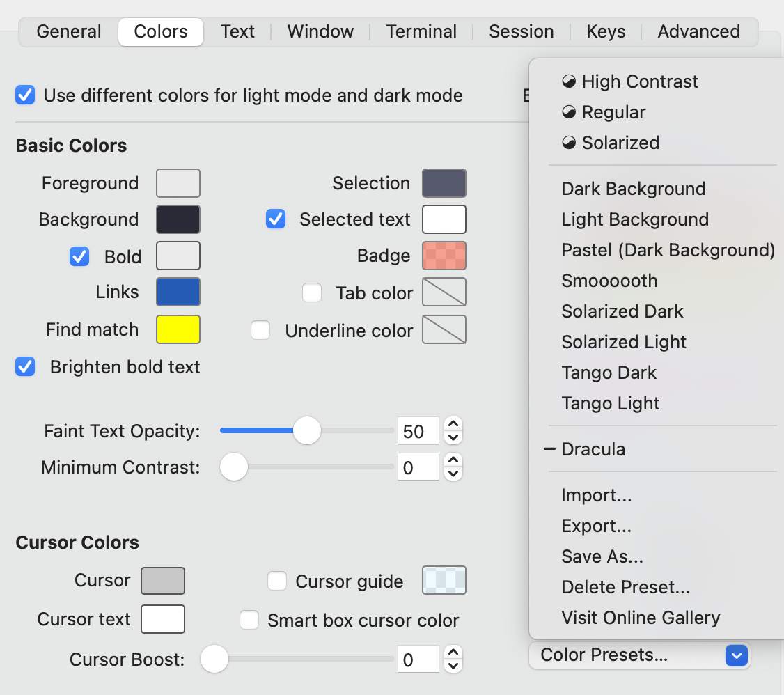The height and width of the screenshot is (695, 784).
Task: Switch to the General tab
Action: (69, 31)
